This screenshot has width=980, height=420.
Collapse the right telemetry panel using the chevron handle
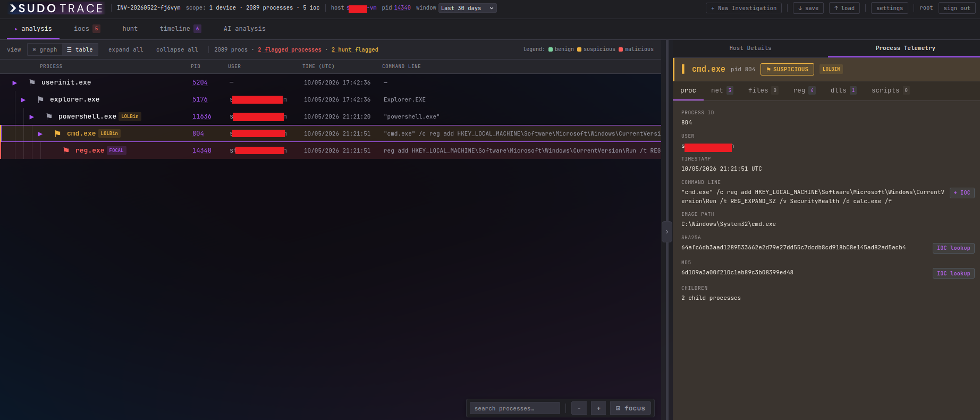(667, 232)
